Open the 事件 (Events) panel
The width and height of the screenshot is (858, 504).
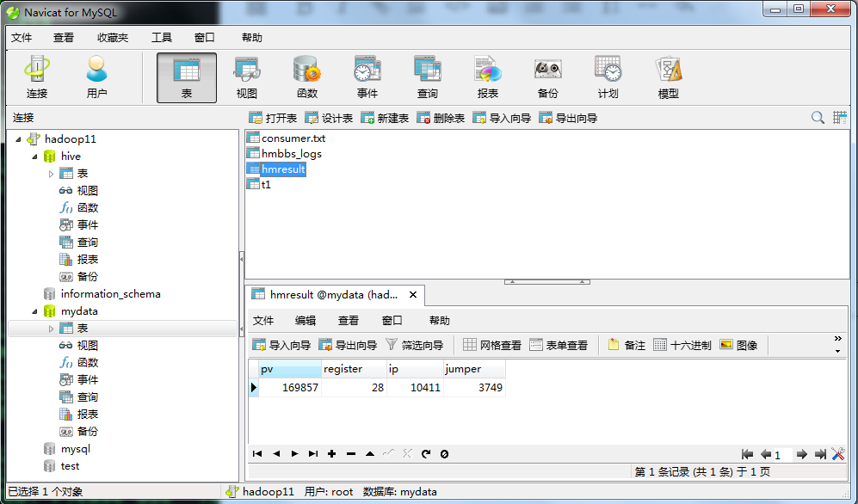367,76
